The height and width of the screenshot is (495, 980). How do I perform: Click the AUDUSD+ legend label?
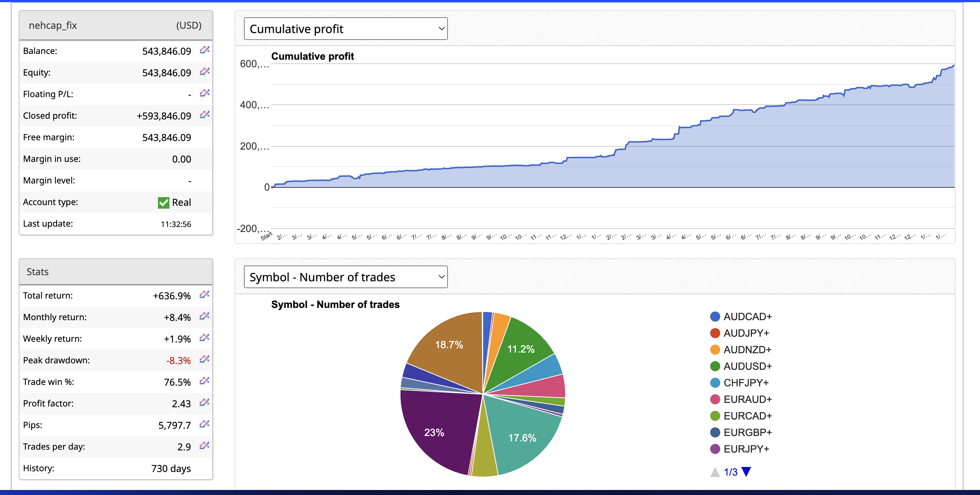[x=747, y=366]
